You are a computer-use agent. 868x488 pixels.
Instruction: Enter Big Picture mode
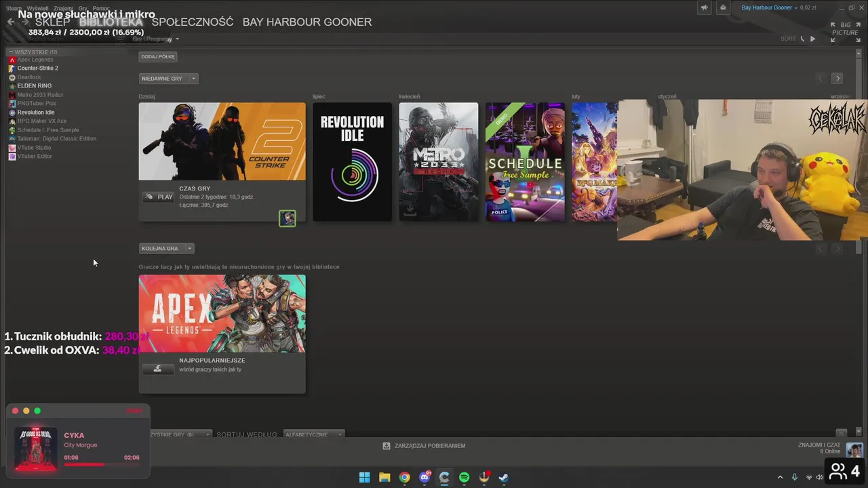(x=845, y=32)
